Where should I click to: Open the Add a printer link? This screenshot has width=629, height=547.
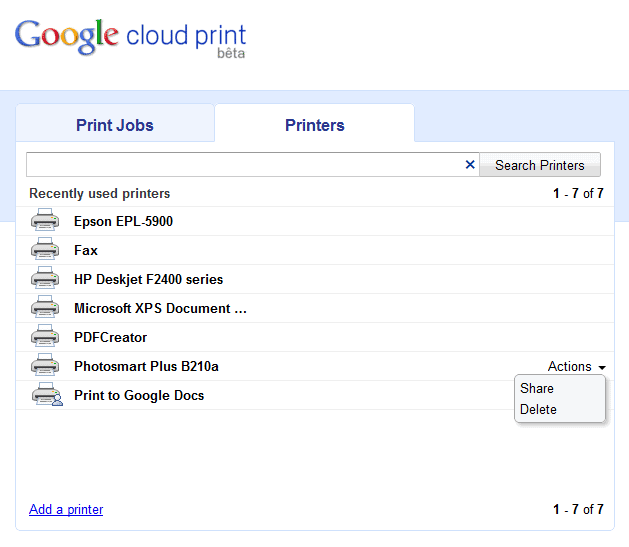point(66,509)
